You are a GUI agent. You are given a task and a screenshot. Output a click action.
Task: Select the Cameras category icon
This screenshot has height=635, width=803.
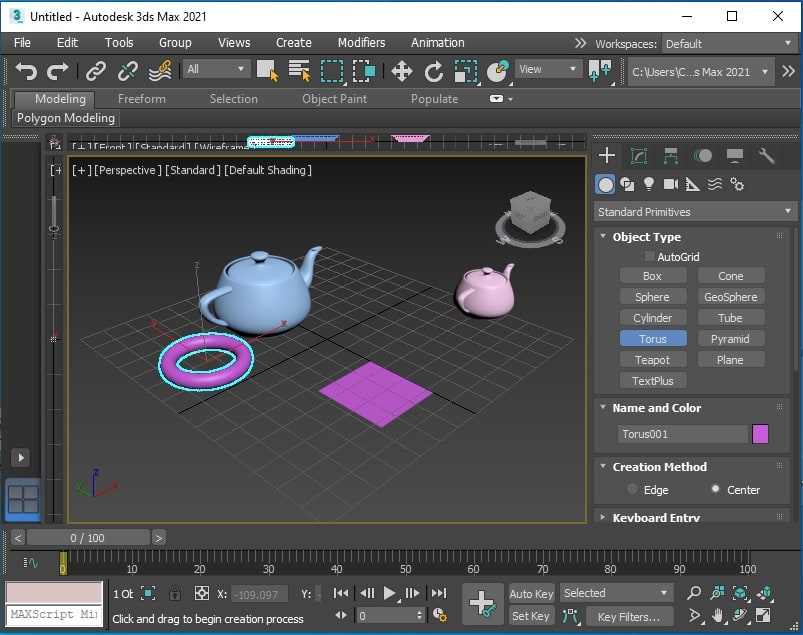point(671,184)
